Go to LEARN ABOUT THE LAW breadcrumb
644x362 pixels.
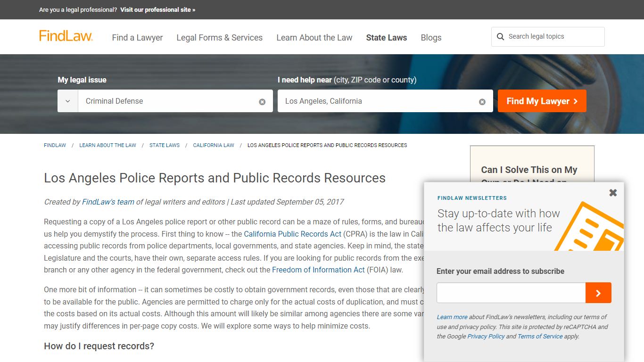[x=107, y=145]
